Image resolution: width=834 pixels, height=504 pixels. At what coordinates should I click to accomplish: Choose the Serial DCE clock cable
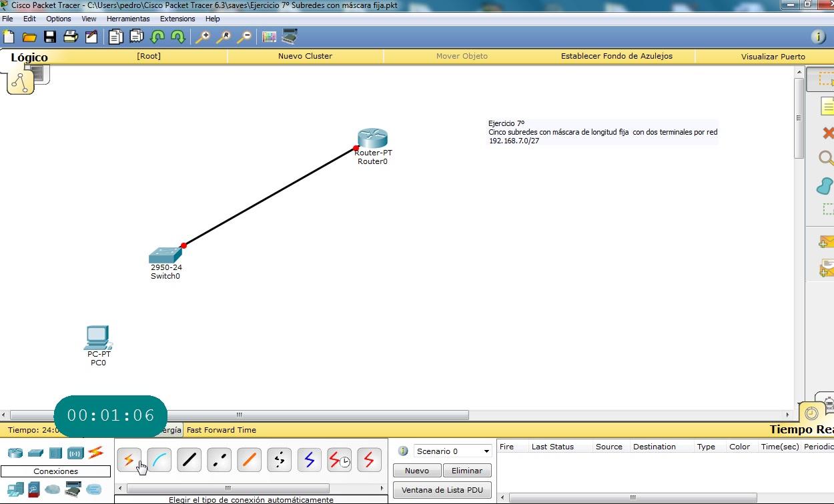pyautogui.click(x=340, y=460)
